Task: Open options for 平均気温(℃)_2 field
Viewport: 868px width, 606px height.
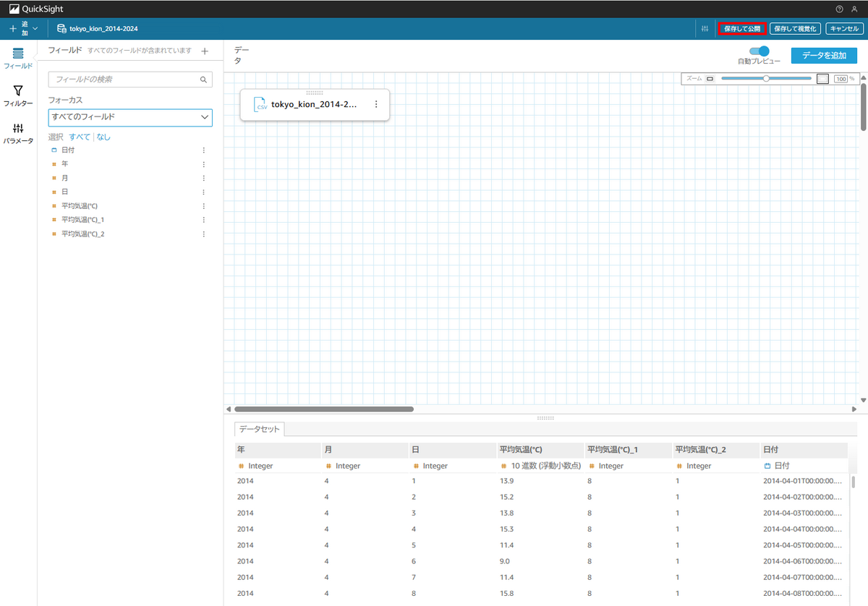Action: click(204, 234)
